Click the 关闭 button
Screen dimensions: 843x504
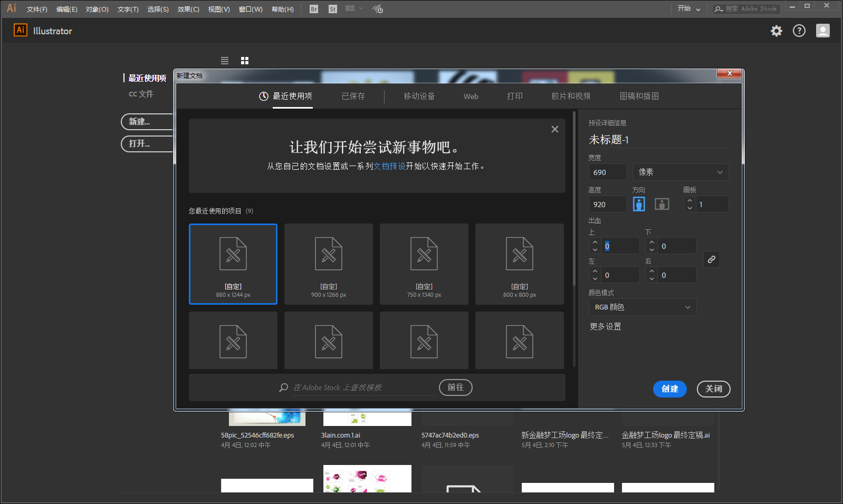(x=714, y=389)
